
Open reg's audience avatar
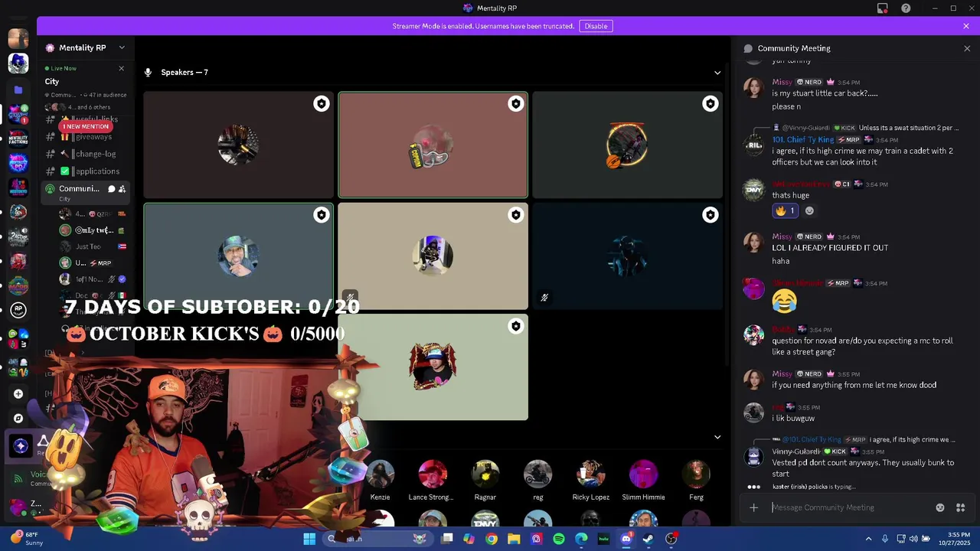coord(537,474)
